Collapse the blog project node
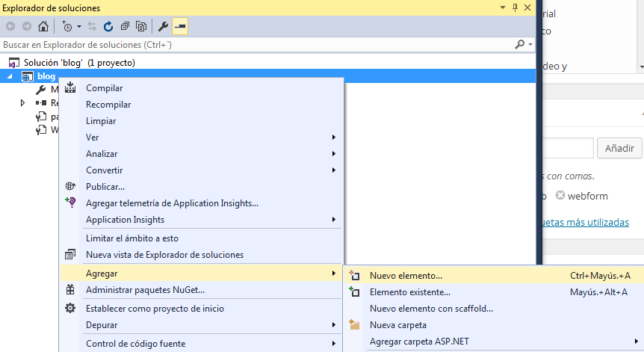The width and height of the screenshot is (644, 352). tap(10, 77)
